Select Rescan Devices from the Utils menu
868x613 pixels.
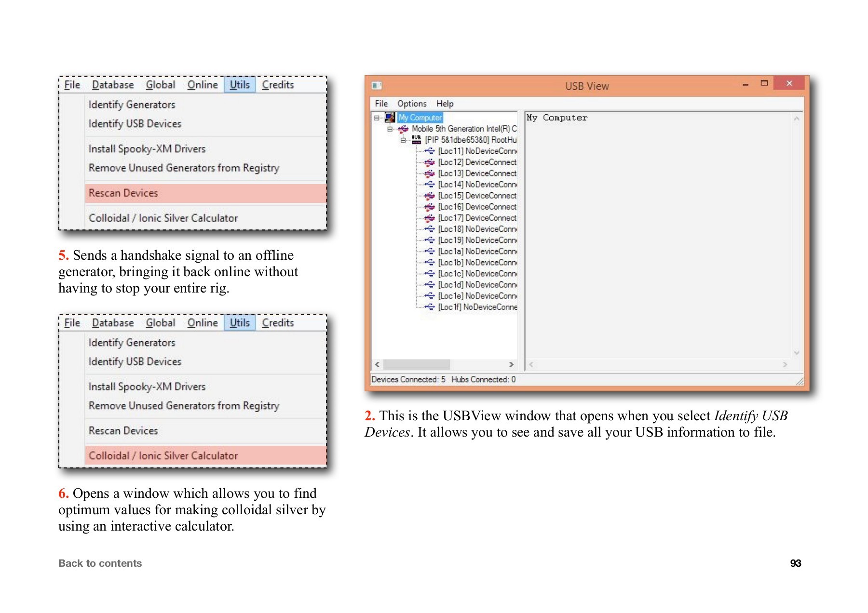tap(123, 193)
